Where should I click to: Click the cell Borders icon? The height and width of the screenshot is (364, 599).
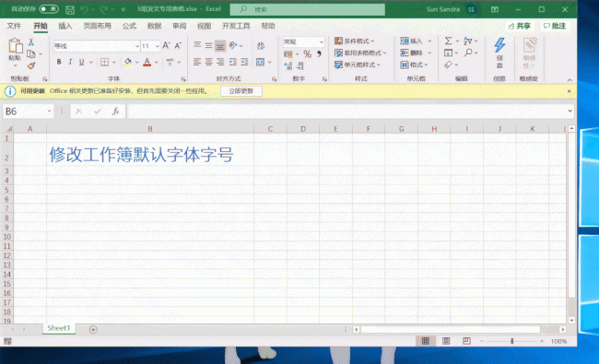[x=104, y=62]
